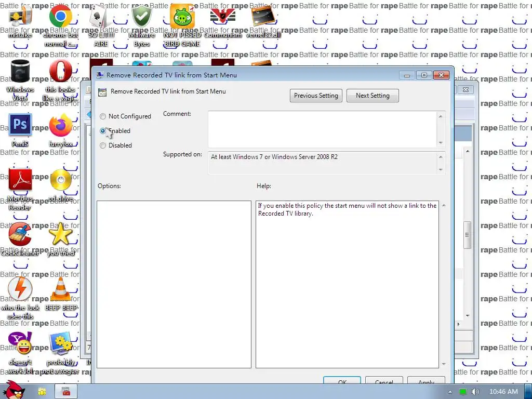The width and height of the screenshot is (532, 399).
Task: Click the down scroll arrow in the background window
Action: tap(468, 315)
